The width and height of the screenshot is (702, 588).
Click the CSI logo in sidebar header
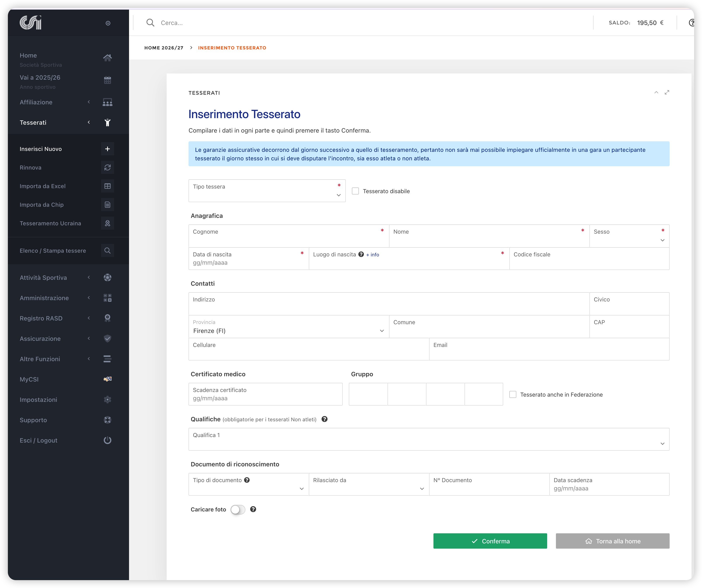pyautogui.click(x=30, y=22)
